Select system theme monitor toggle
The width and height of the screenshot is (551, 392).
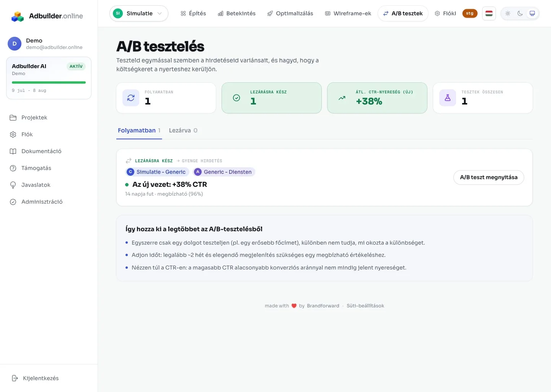click(x=532, y=13)
